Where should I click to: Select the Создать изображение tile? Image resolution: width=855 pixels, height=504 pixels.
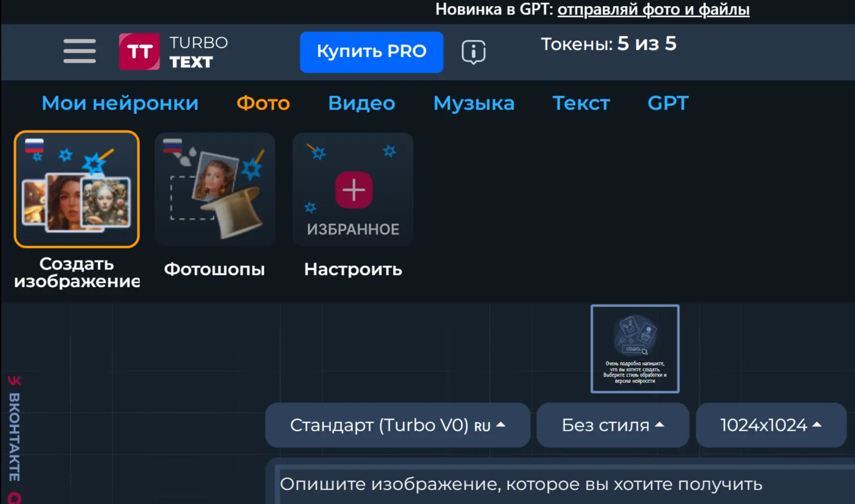[77, 189]
